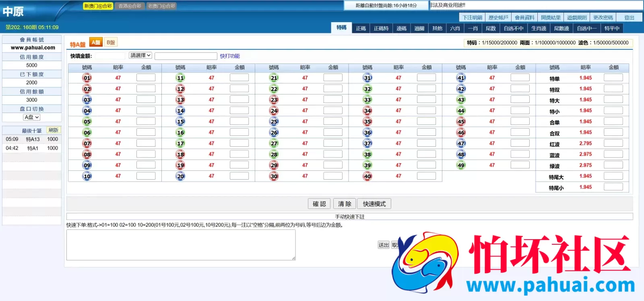
Task: Open the 更改密碼 change password link
Action: pyautogui.click(x=603, y=18)
